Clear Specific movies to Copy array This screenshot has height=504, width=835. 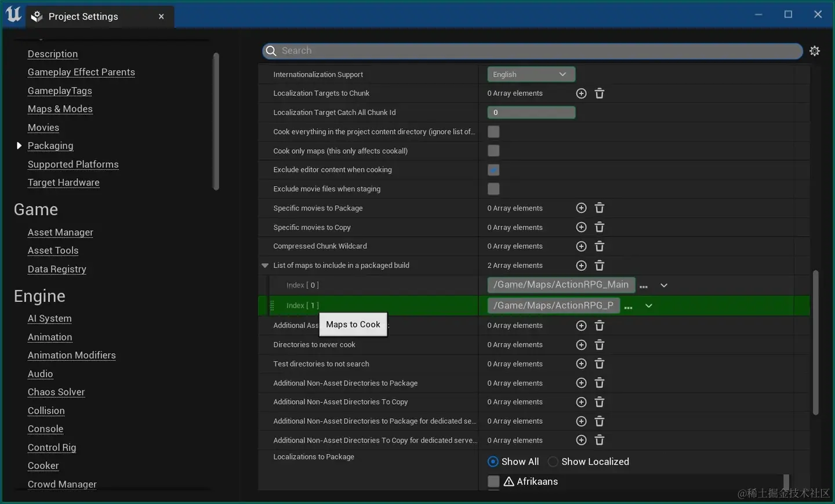600,227
